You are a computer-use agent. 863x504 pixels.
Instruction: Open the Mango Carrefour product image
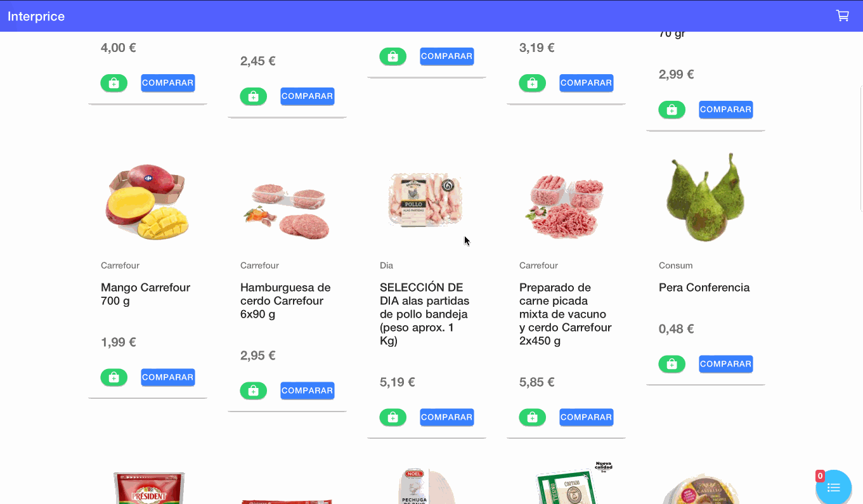[148, 202]
